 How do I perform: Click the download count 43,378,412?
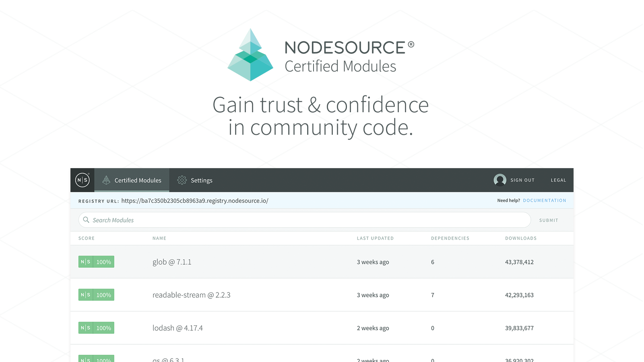click(x=519, y=262)
